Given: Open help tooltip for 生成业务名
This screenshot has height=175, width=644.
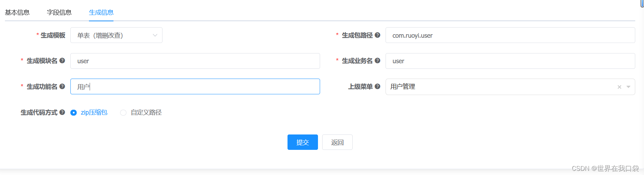Looking at the screenshot, I should coord(377,60).
